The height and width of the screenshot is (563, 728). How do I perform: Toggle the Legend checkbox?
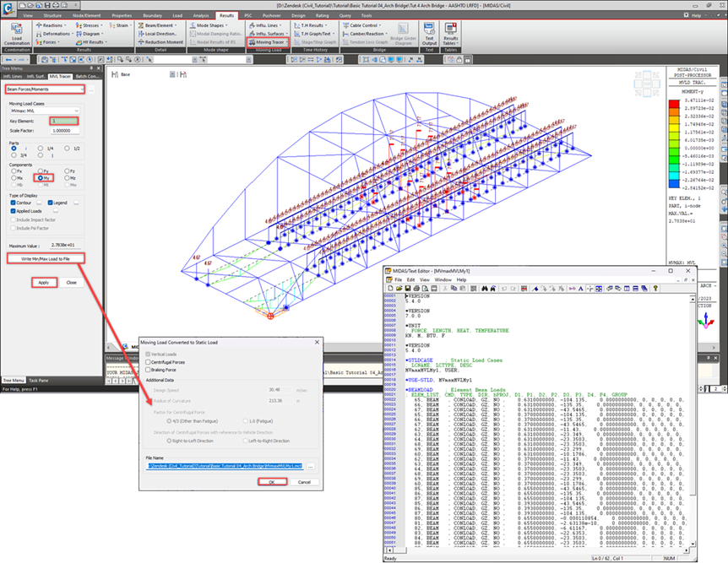pos(50,203)
